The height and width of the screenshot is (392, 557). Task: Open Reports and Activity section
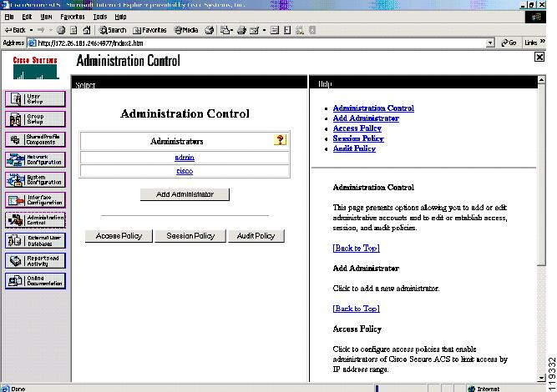tap(35, 261)
